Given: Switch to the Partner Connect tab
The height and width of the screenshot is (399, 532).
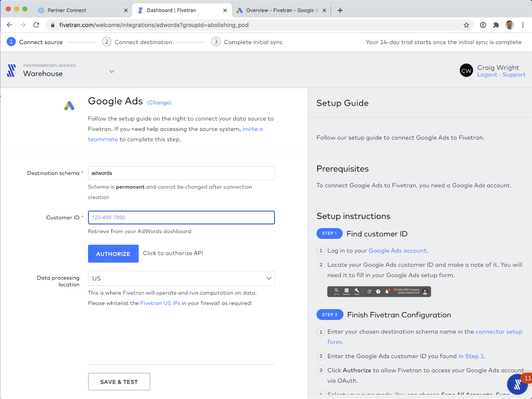Looking at the screenshot, I should (x=67, y=10).
